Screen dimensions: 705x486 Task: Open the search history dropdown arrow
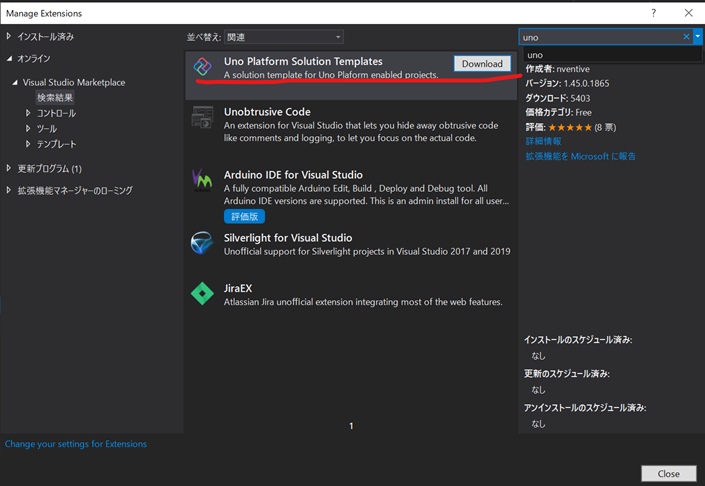[x=698, y=37]
